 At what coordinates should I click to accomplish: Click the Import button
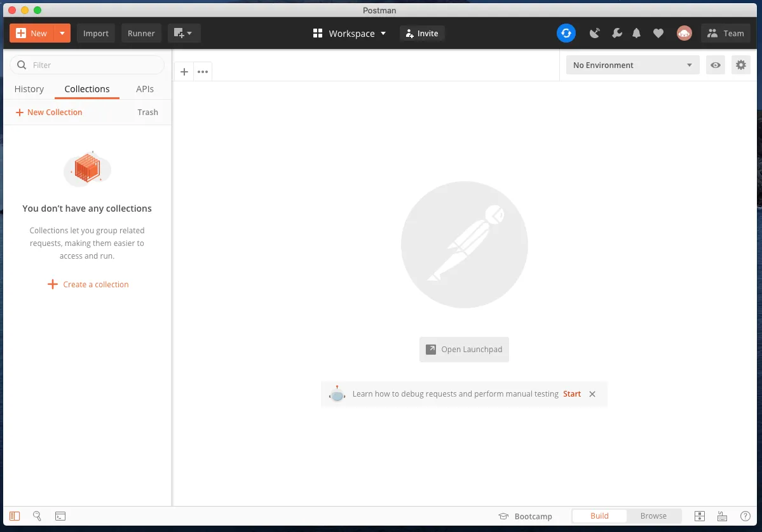96,33
